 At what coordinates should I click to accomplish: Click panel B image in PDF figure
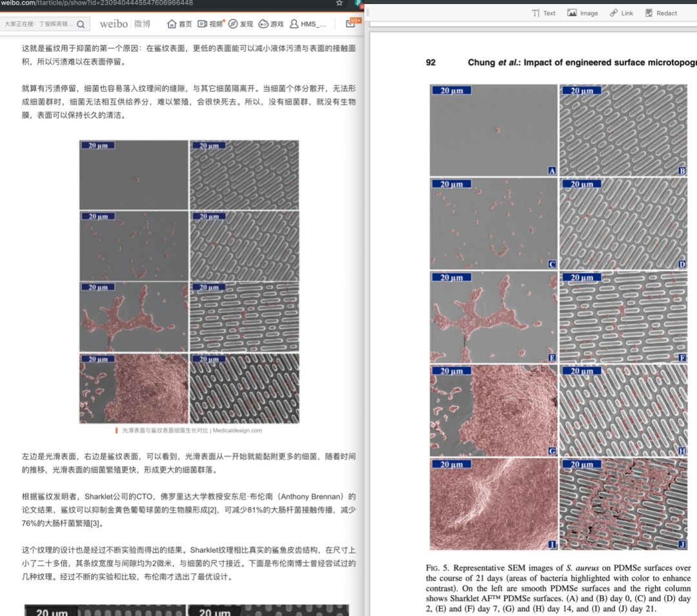click(x=623, y=130)
